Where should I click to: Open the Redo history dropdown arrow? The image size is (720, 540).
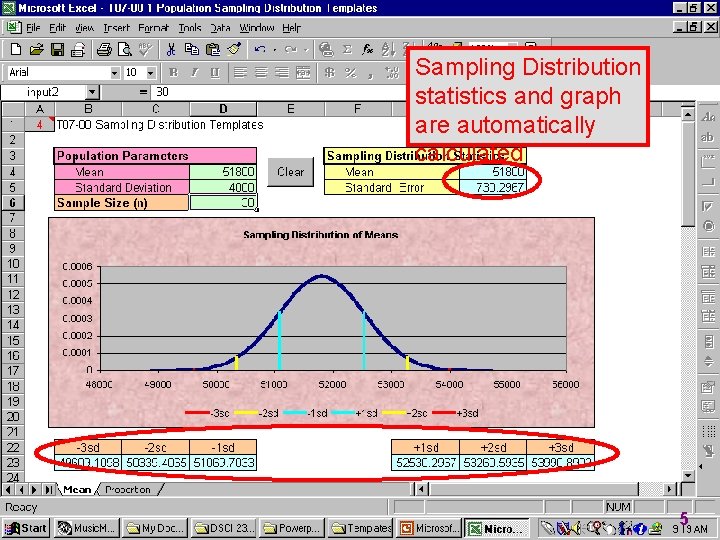(305, 50)
